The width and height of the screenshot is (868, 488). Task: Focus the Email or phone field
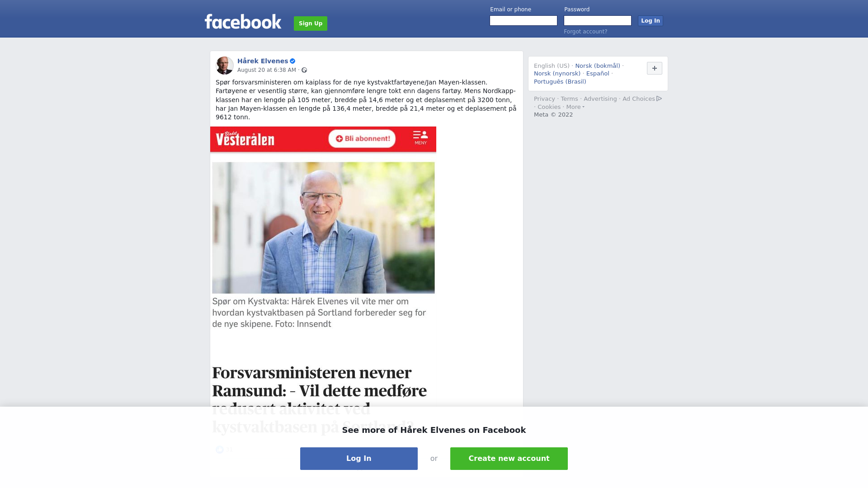[524, 21]
